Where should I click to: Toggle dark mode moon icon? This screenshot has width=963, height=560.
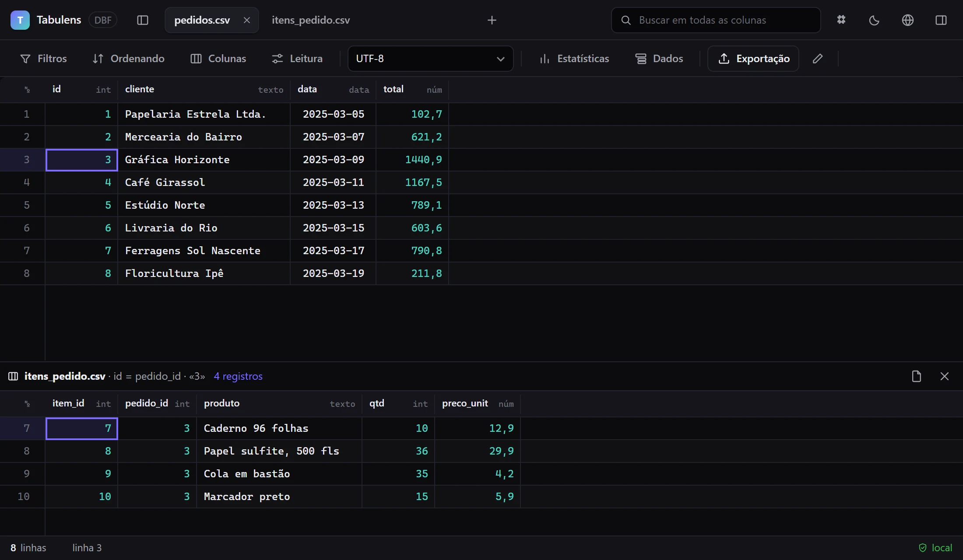pos(874,20)
